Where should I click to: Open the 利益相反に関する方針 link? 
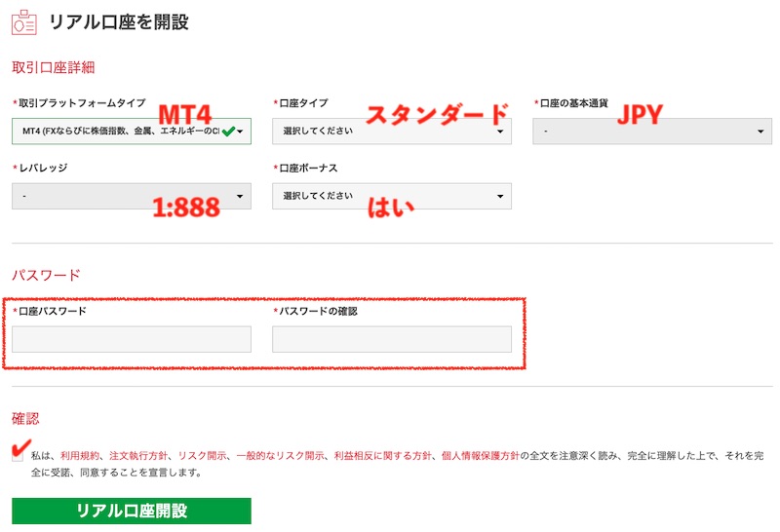click(x=382, y=455)
